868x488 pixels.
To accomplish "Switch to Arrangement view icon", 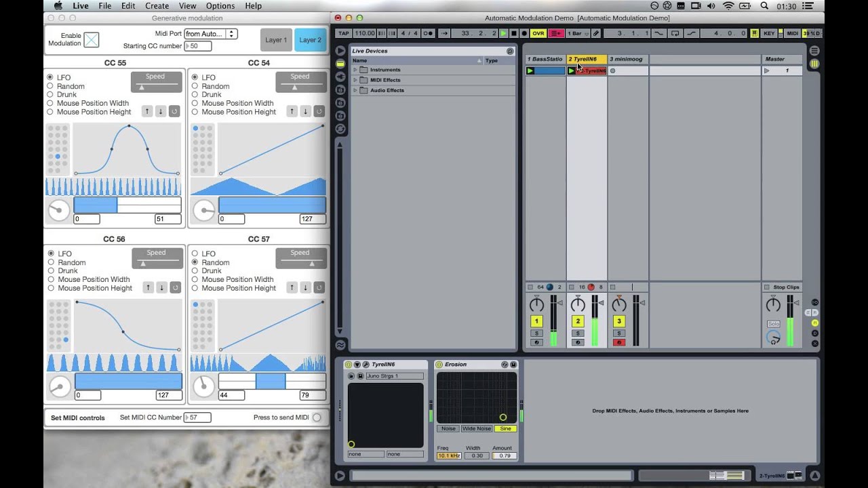I will pyautogui.click(x=814, y=51).
